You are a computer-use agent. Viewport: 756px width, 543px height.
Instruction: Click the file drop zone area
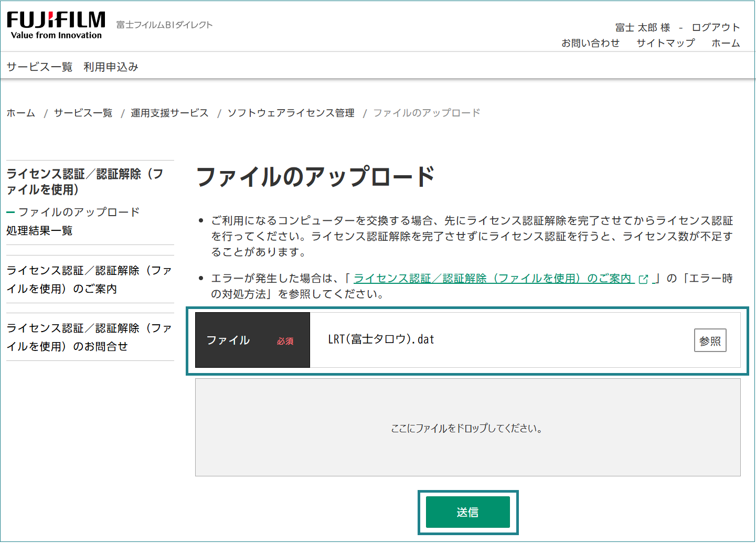pyautogui.click(x=467, y=428)
